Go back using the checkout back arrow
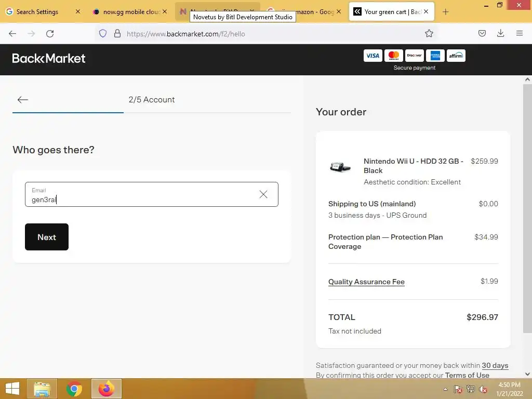This screenshot has width=532, height=399. pos(23,100)
